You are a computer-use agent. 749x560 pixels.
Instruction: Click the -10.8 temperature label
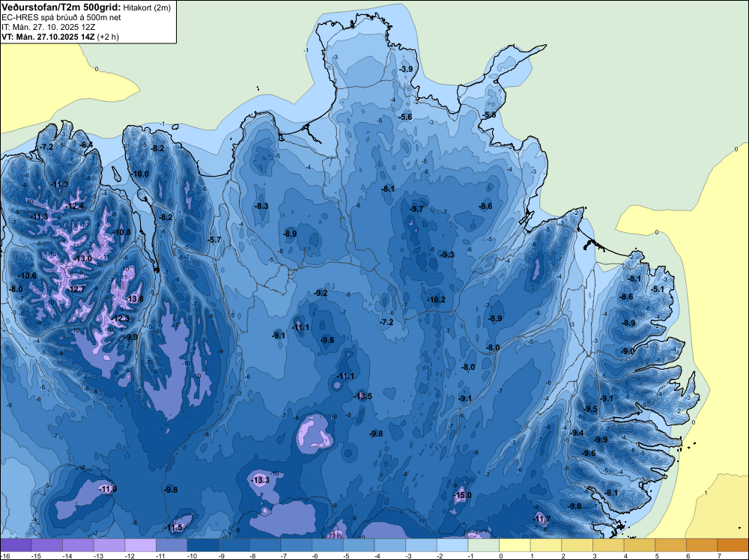click(122, 233)
